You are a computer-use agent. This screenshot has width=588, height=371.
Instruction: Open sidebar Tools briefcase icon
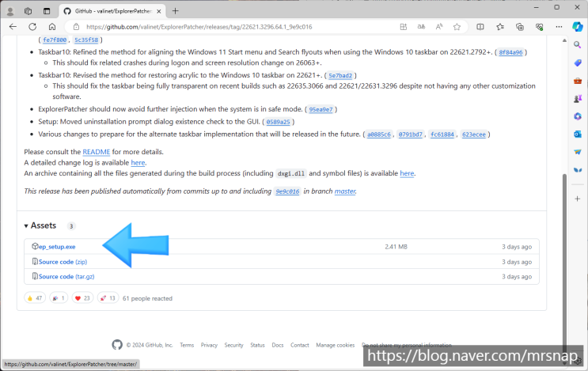click(x=578, y=81)
